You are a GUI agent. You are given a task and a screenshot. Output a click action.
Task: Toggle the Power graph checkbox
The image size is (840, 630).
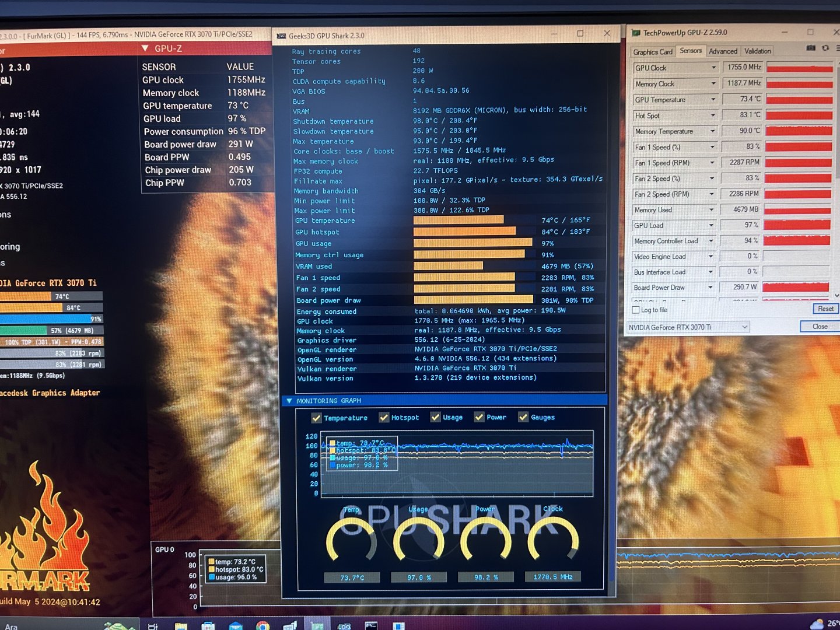(x=479, y=417)
